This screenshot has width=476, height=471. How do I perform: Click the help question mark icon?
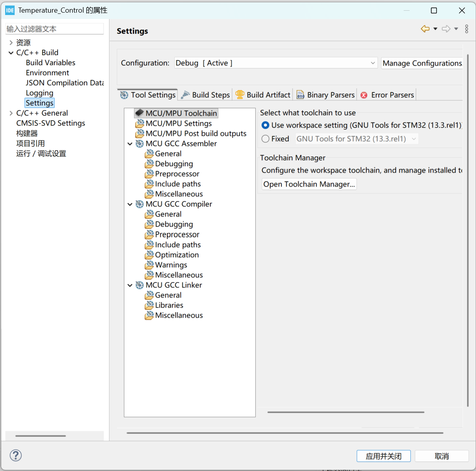click(x=15, y=455)
